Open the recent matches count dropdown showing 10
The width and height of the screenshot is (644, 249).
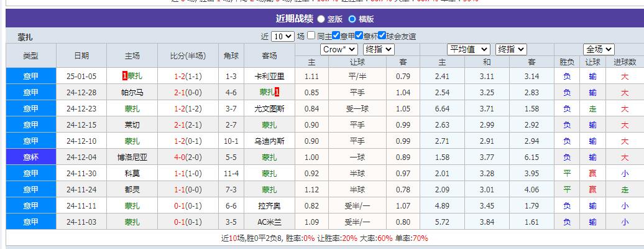pyautogui.click(x=282, y=36)
